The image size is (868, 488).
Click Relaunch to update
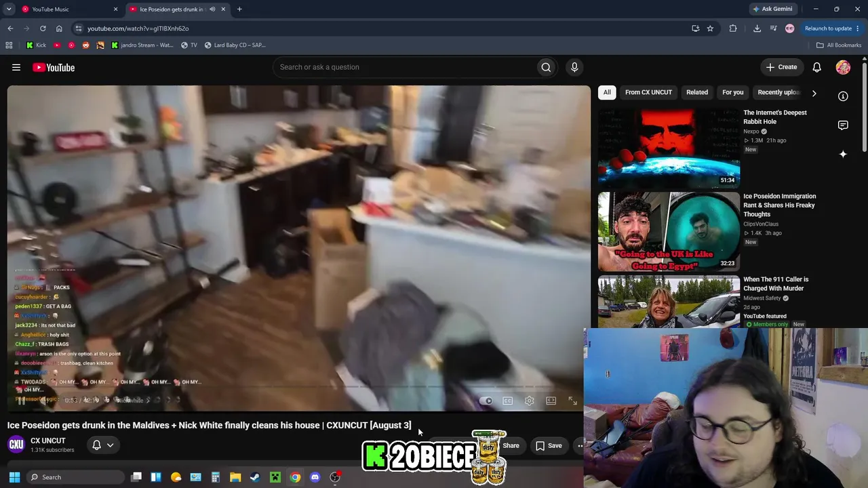[828, 28]
